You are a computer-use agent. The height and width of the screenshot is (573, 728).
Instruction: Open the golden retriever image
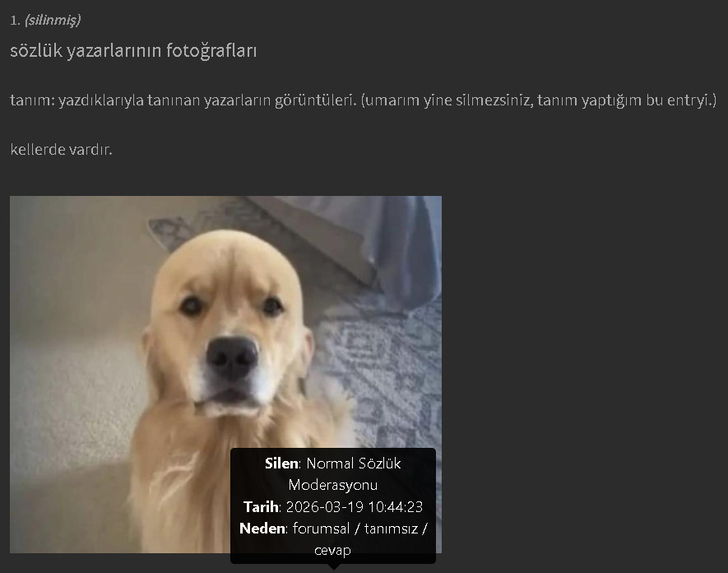click(x=225, y=374)
